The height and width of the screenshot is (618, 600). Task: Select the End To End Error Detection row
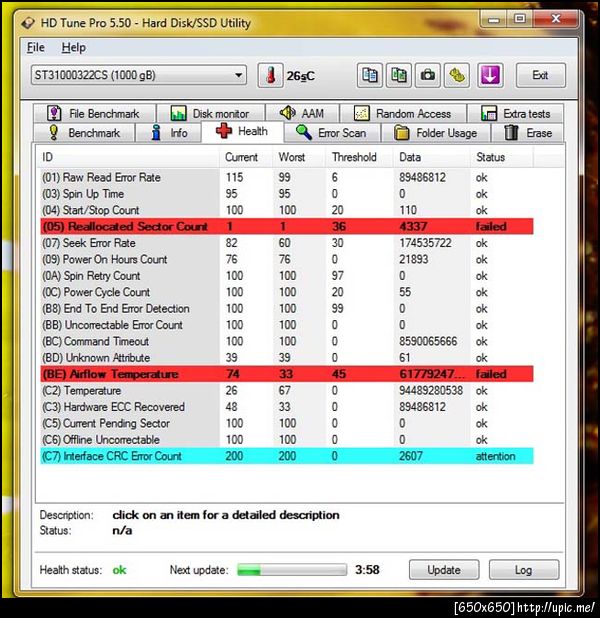point(287,309)
